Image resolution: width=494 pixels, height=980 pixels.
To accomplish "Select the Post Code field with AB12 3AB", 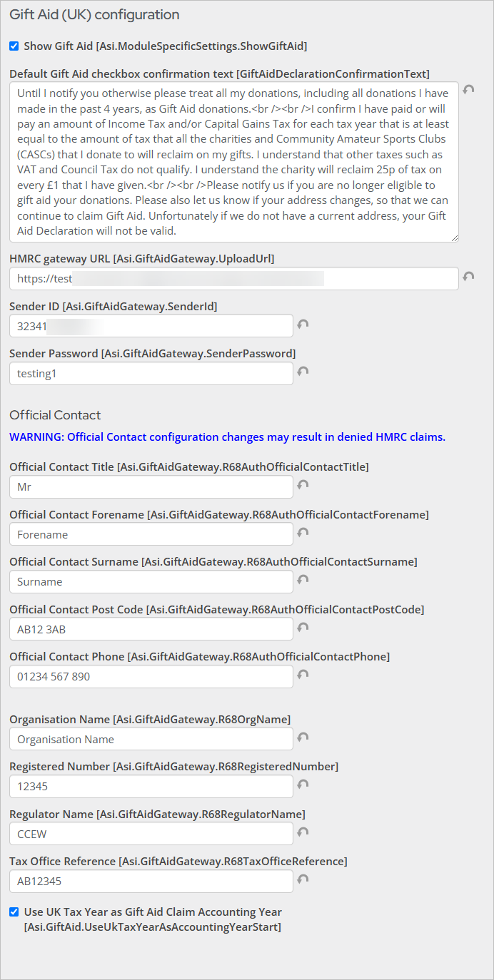I will (x=151, y=630).
